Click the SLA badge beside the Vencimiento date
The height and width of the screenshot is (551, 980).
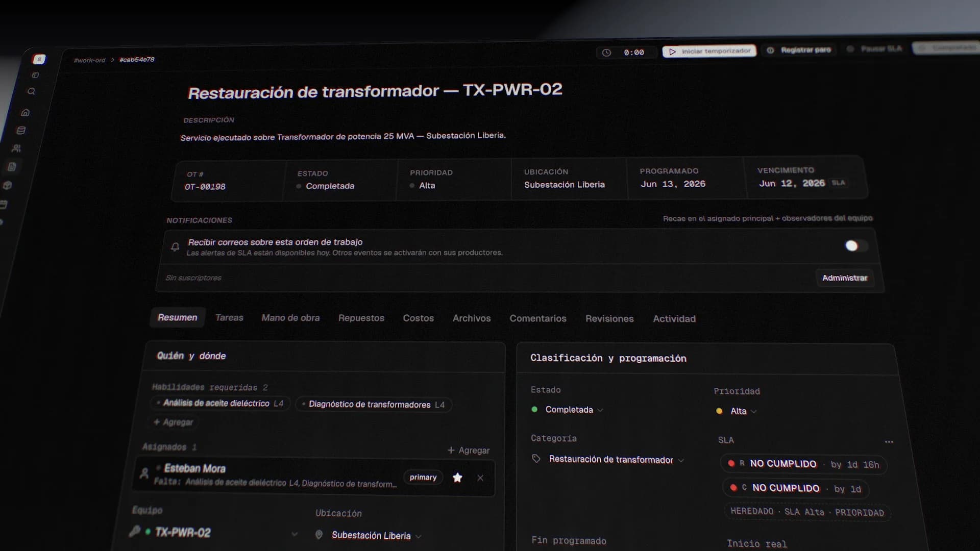839,183
